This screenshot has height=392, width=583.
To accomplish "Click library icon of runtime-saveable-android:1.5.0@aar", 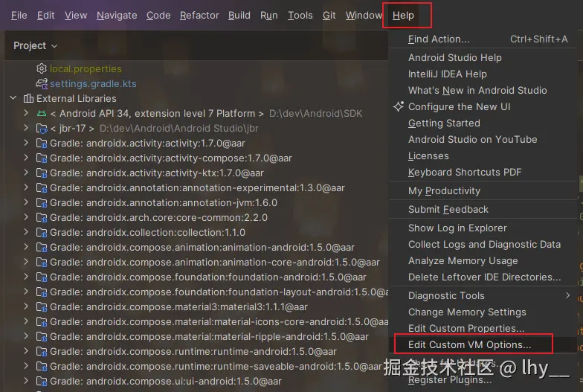I will (x=42, y=366).
